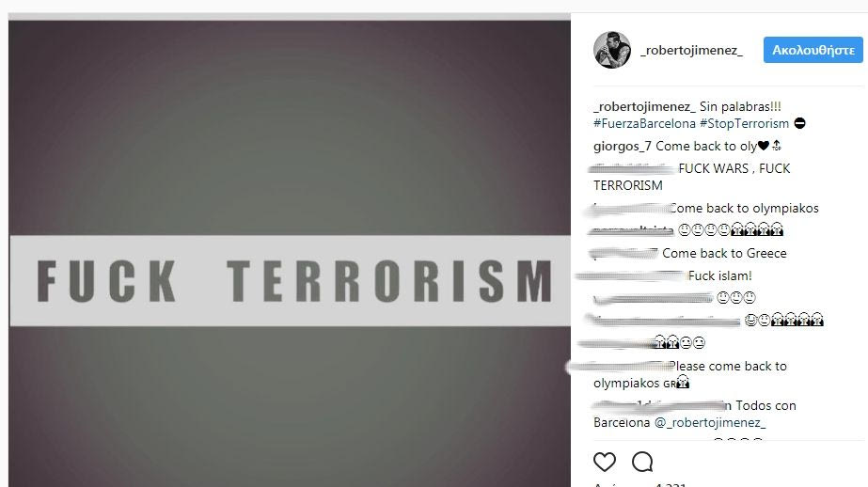Click the heart like icon
The image size is (868, 487).
point(604,462)
